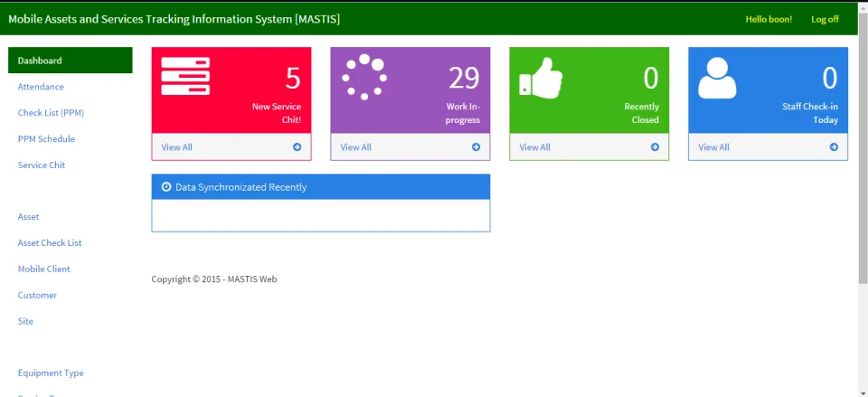Screen dimensions: 868x397
Task: Click View All under Work In-progress
Action: click(x=356, y=147)
